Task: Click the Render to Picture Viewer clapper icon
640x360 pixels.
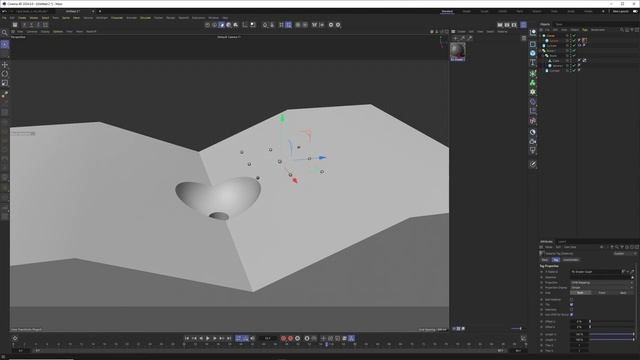Action: click(x=507, y=25)
